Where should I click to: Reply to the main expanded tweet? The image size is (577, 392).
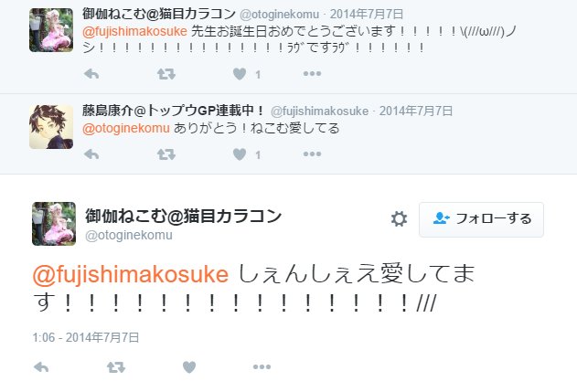[41, 366]
